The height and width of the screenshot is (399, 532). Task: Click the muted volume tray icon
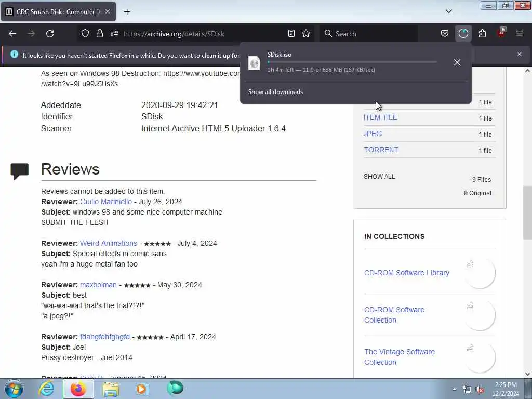coord(480,390)
